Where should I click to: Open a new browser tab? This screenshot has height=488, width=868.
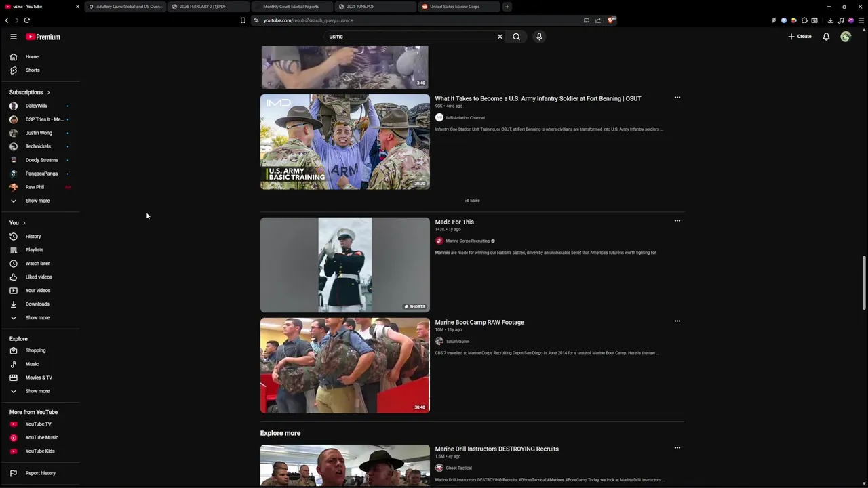click(x=507, y=7)
